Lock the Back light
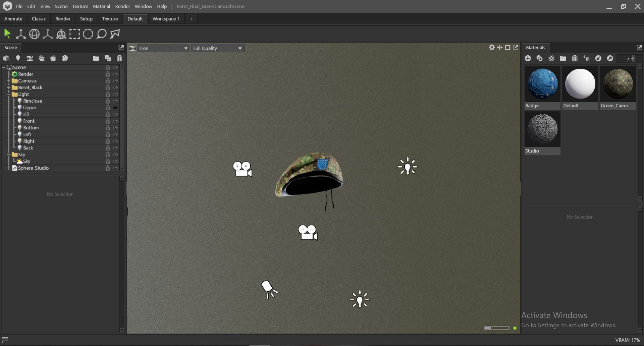Screen dimensions: 644x346 point(108,148)
